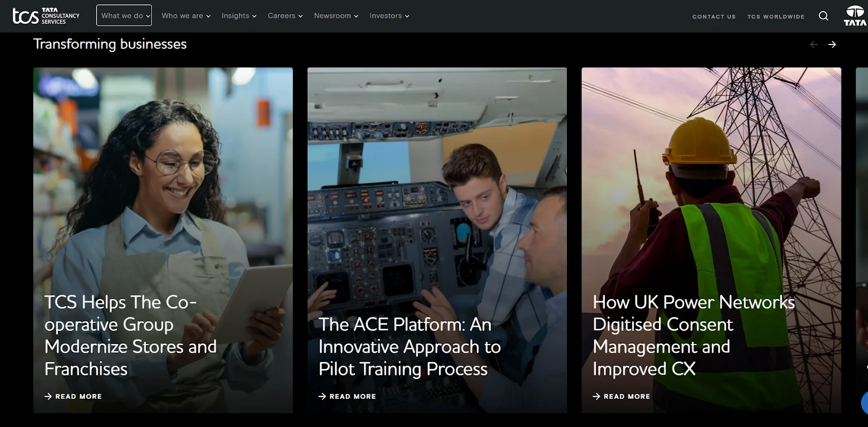Click the arrow beside Co-operative Group Read More
The image size is (868, 427).
(x=48, y=397)
